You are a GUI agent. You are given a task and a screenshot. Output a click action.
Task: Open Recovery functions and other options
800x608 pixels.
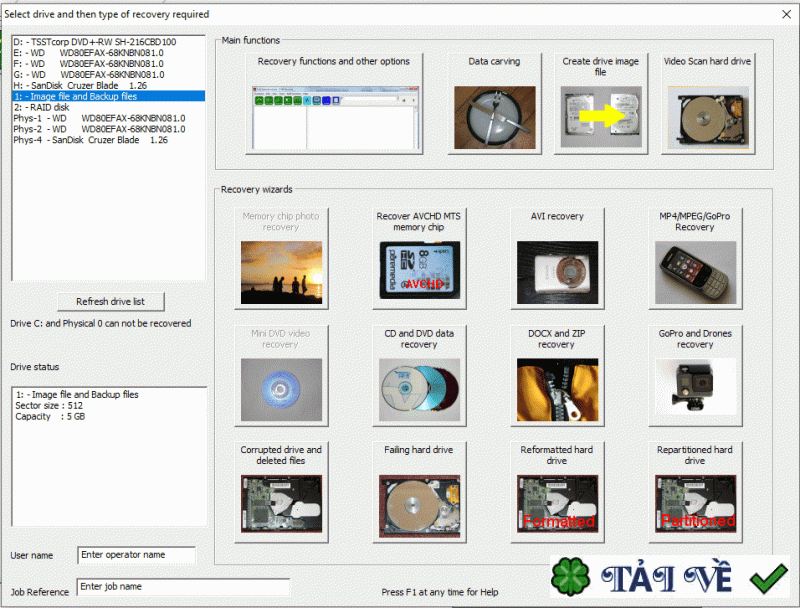(334, 104)
